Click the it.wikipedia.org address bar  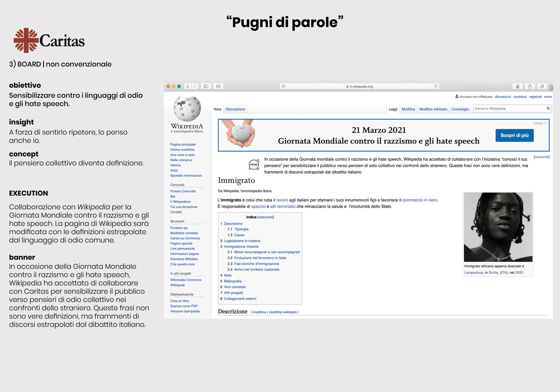(359, 86)
